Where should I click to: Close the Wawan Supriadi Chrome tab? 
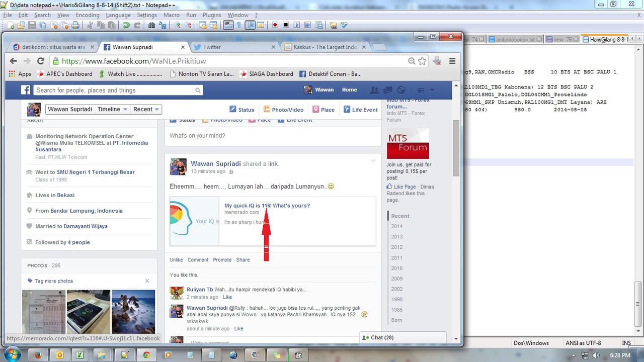click(183, 47)
